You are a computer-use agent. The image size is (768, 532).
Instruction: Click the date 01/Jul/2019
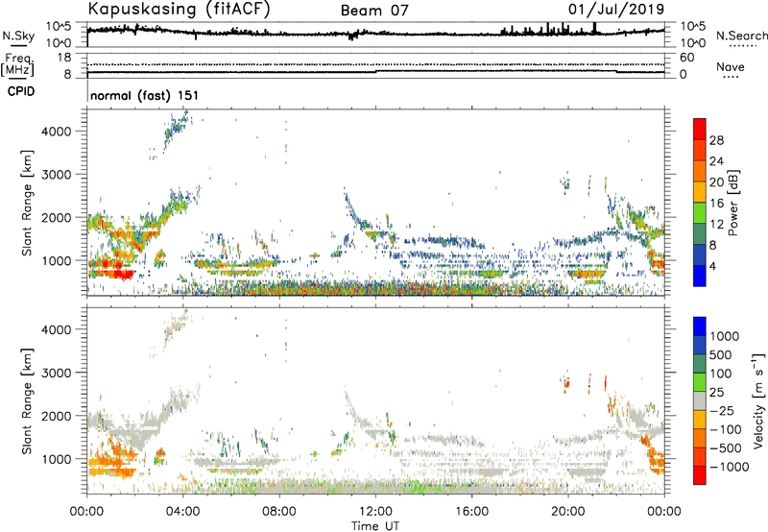tap(616, 9)
